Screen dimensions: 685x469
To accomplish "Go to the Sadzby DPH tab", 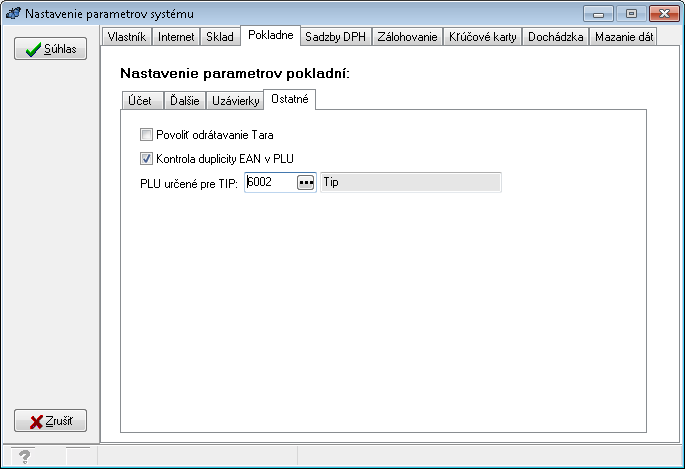I will pyautogui.click(x=336, y=37).
